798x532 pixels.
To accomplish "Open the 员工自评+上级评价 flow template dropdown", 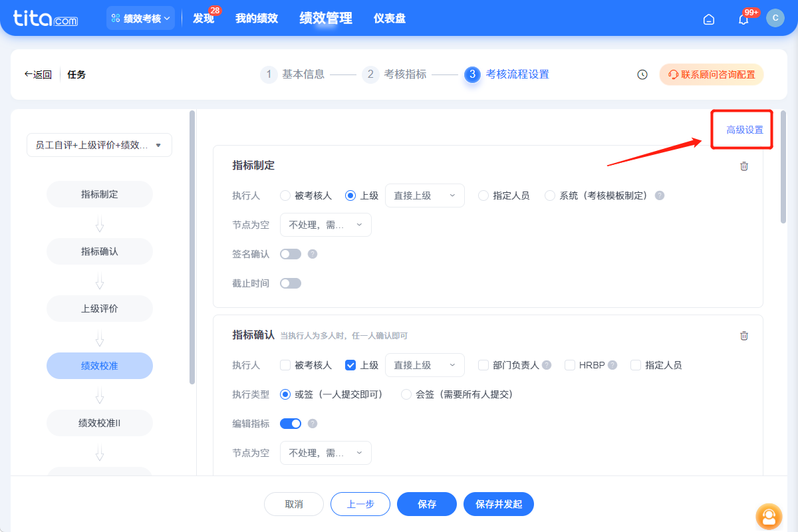I will tap(98, 145).
